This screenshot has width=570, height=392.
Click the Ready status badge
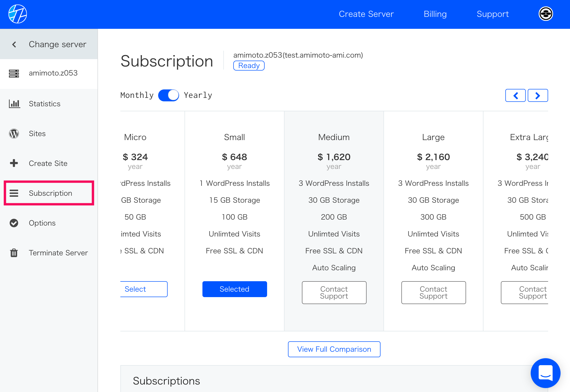[x=249, y=66]
